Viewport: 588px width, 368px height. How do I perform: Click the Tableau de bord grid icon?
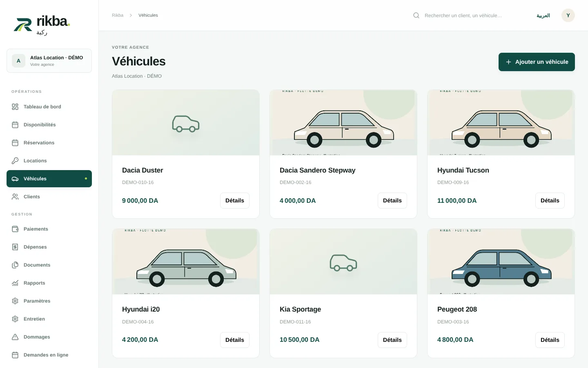[15, 107]
